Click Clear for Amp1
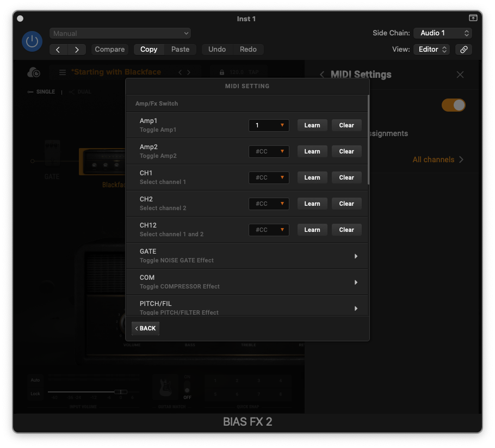This screenshot has width=495, height=448. (x=346, y=125)
